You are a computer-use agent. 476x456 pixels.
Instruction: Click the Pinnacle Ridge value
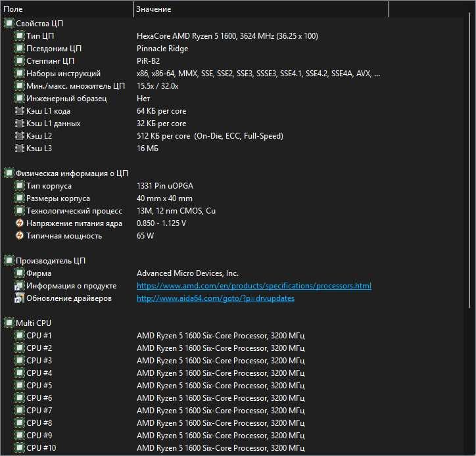(162, 49)
